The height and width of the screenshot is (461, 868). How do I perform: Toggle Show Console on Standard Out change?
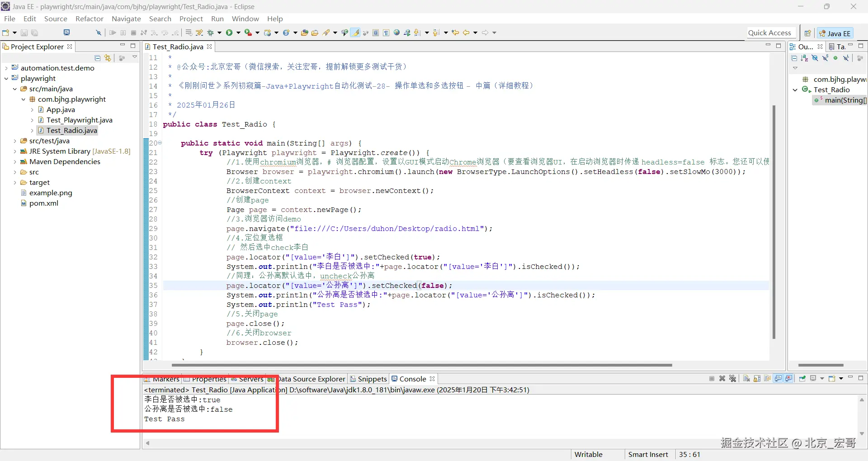pos(778,379)
